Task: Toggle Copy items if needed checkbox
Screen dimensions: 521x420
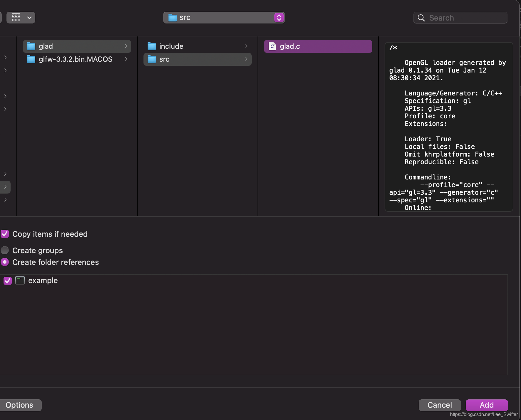Action: [x=5, y=234]
